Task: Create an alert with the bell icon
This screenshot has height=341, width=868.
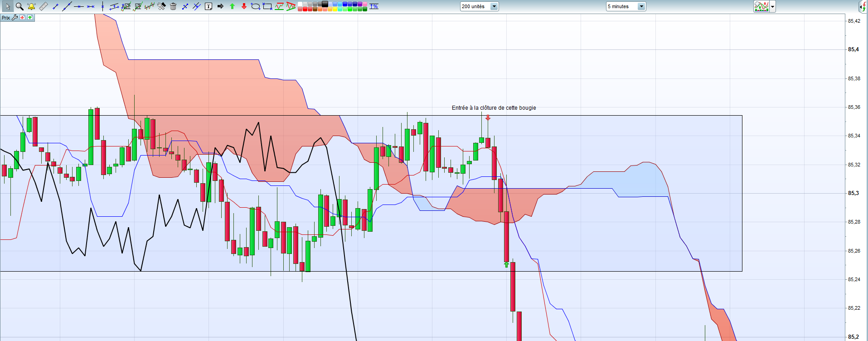Action: click(x=31, y=6)
